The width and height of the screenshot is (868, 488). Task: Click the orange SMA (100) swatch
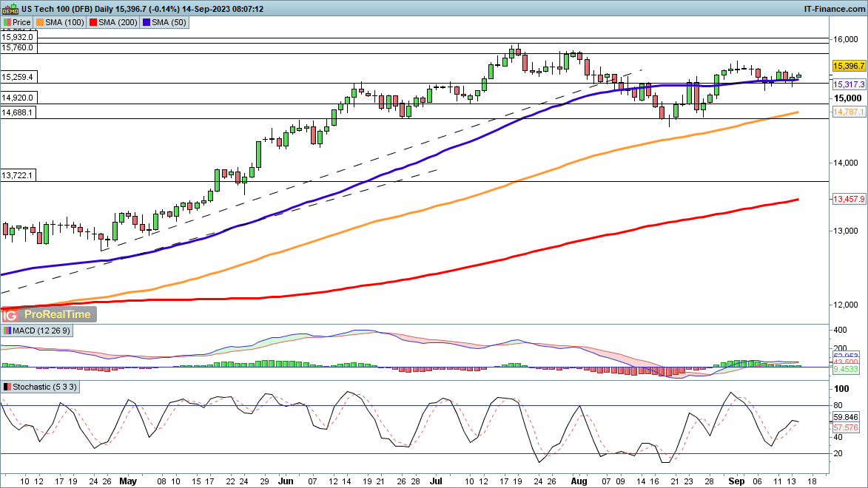(x=40, y=22)
